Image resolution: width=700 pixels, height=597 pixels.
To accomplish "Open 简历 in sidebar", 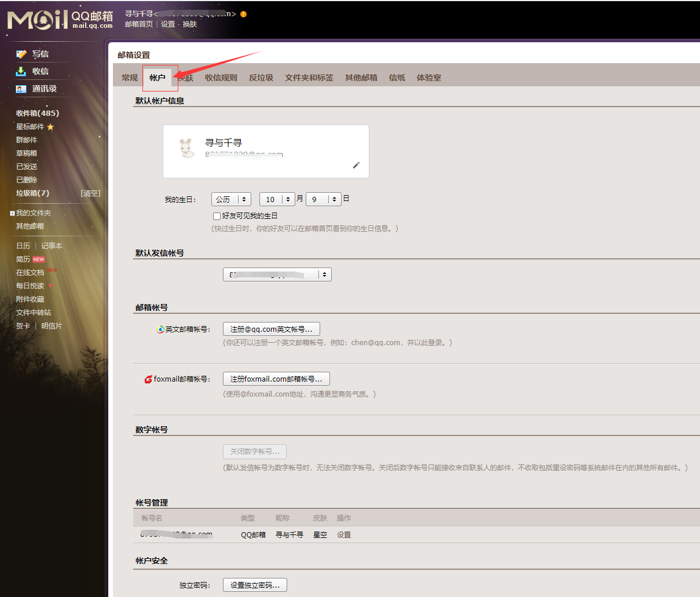I will [x=23, y=259].
